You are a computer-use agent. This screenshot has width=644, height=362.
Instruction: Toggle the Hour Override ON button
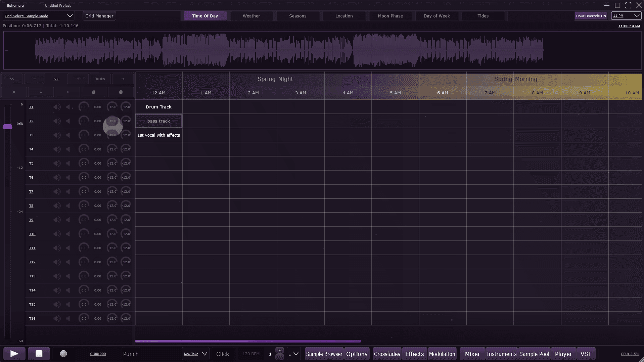(x=591, y=16)
